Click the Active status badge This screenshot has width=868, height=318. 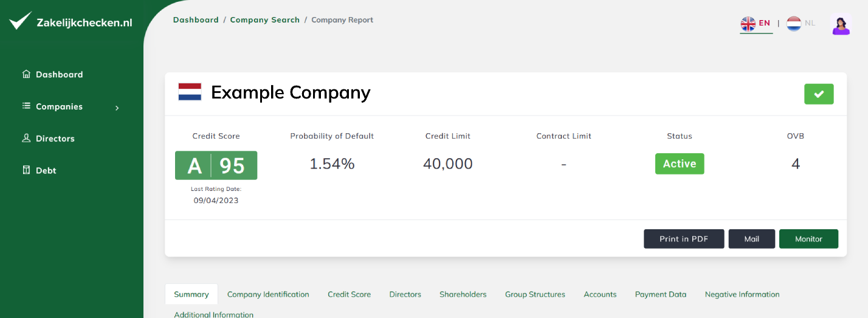point(680,164)
